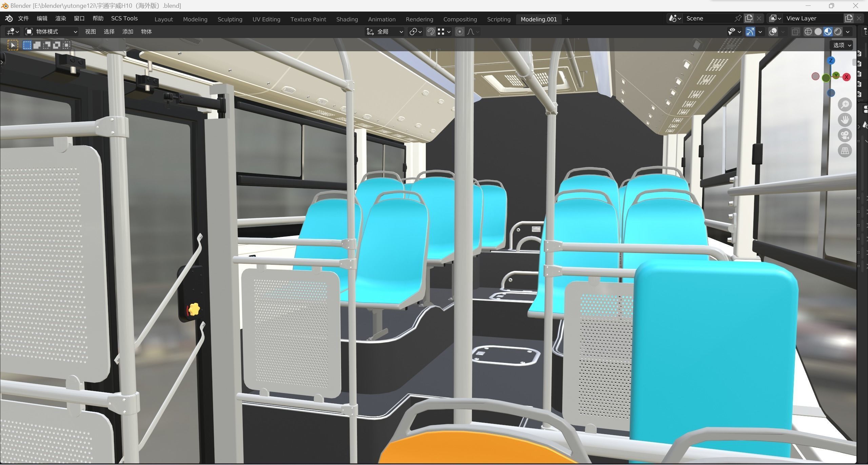Create a new scene with the copy icon
This screenshot has width=868, height=465.
click(749, 18)
